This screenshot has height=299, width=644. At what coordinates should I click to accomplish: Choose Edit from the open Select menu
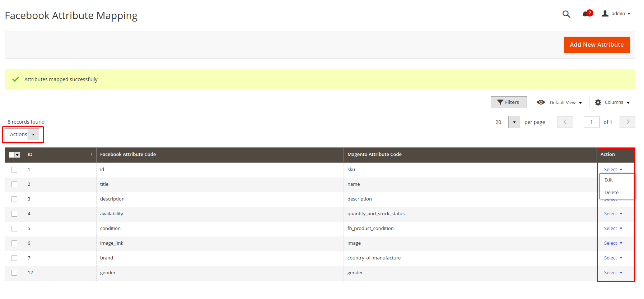click(609, 180)
